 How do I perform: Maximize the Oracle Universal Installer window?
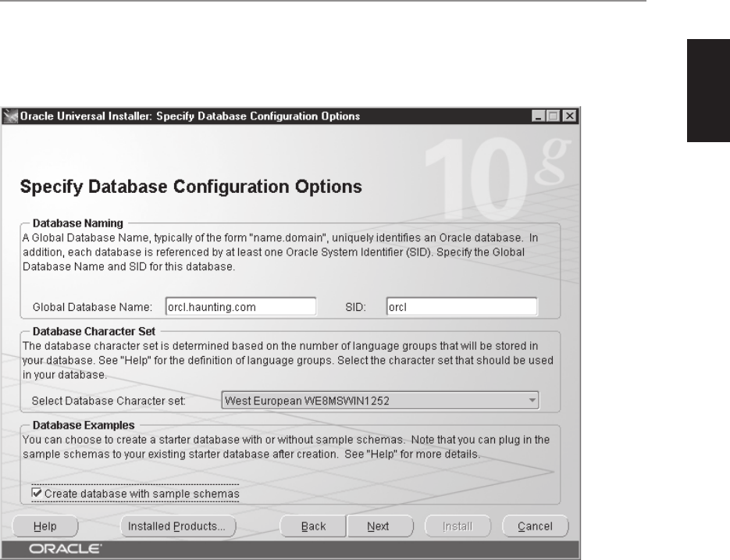click(x=554, y=116)
